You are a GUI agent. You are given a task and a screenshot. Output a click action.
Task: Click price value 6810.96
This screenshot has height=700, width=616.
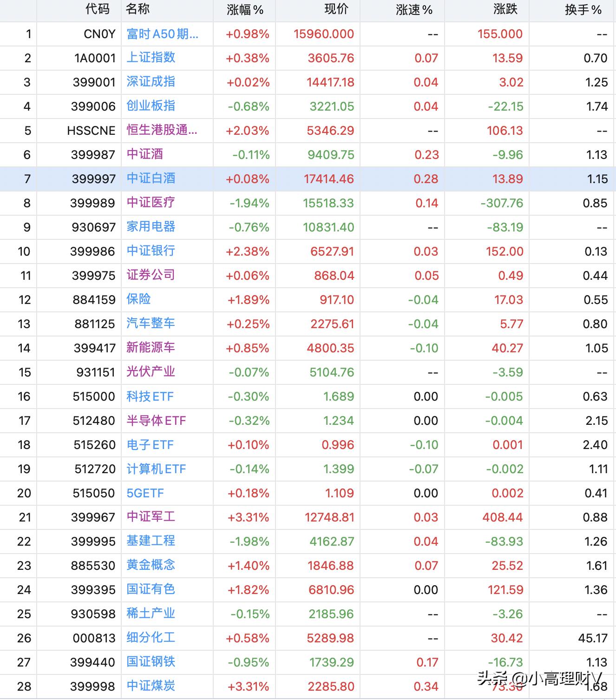[x=331, y=590]
